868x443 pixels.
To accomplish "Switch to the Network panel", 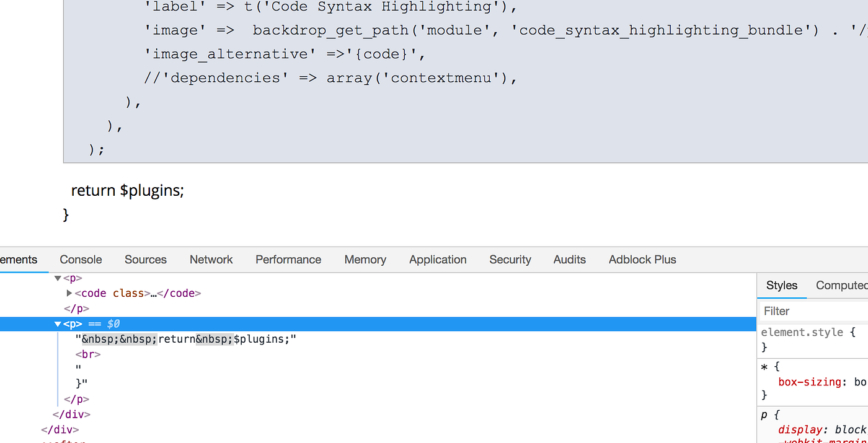I will click(211, 260).
